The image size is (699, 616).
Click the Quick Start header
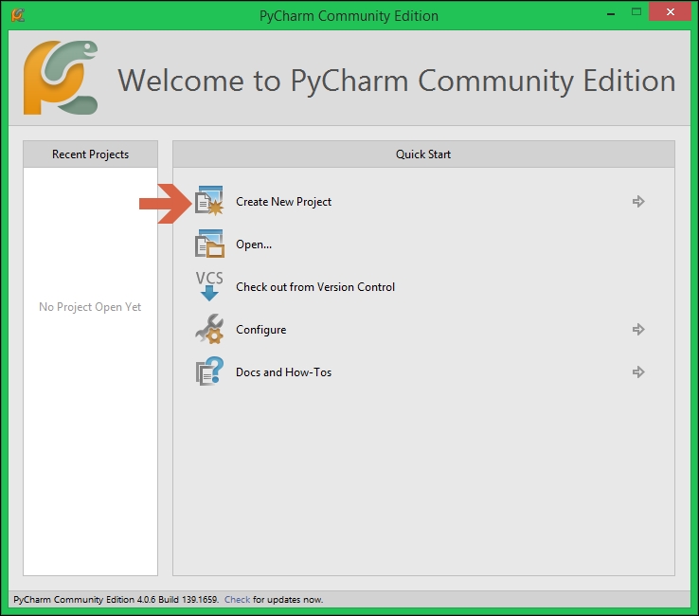point(423,154)
